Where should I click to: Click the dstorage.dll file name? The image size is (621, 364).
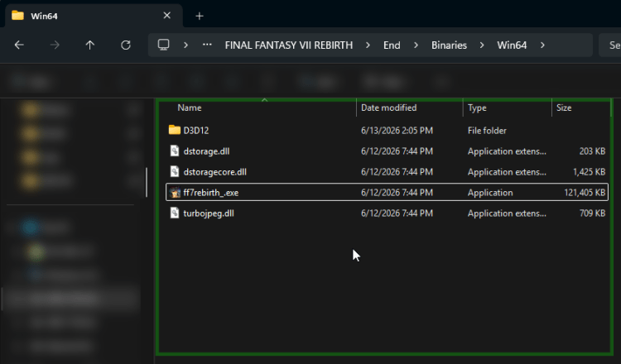(206, 151)
